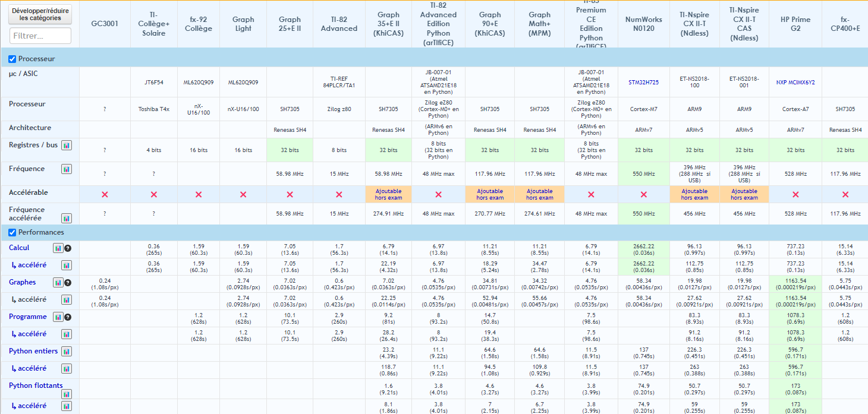Click the 274.91 MHz accelerated frequency cell

point(388,214)
